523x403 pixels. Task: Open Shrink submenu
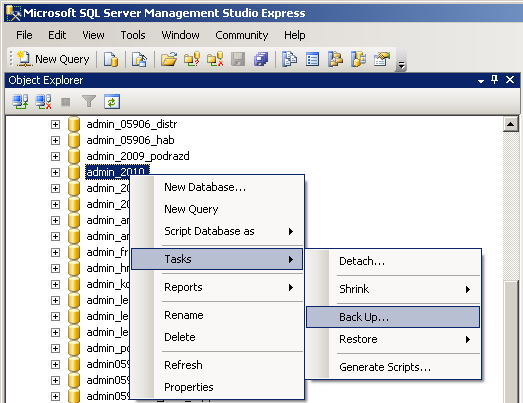pyautogui.click(x=393, y=289)
